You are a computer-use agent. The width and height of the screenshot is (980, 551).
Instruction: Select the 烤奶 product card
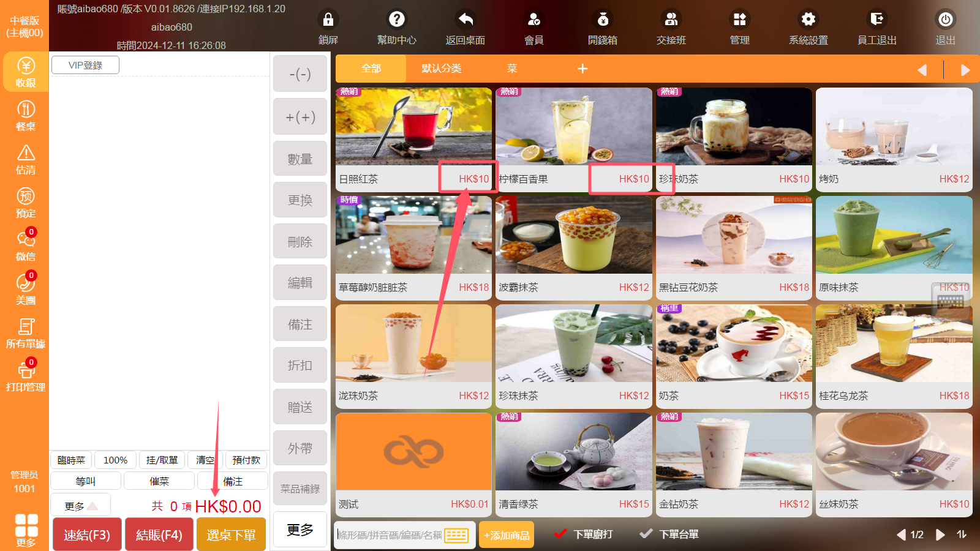coord(894,140)
